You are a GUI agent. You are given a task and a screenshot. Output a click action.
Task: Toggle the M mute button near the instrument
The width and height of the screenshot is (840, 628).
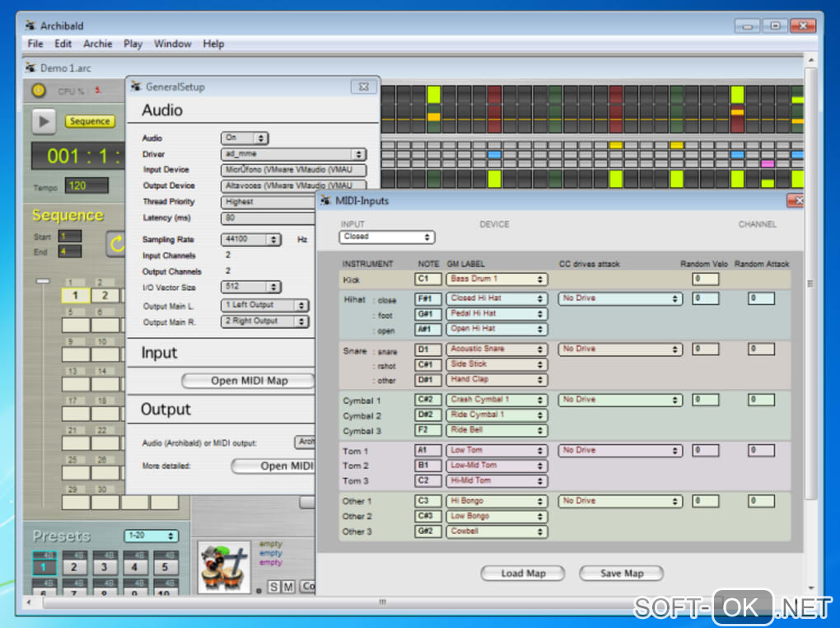[288, 586]
